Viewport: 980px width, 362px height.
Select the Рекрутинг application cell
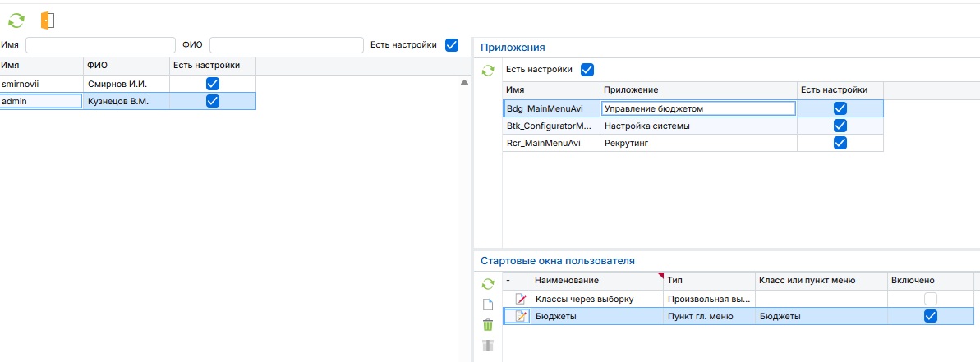pyautogui.click(x=699, y=143)
